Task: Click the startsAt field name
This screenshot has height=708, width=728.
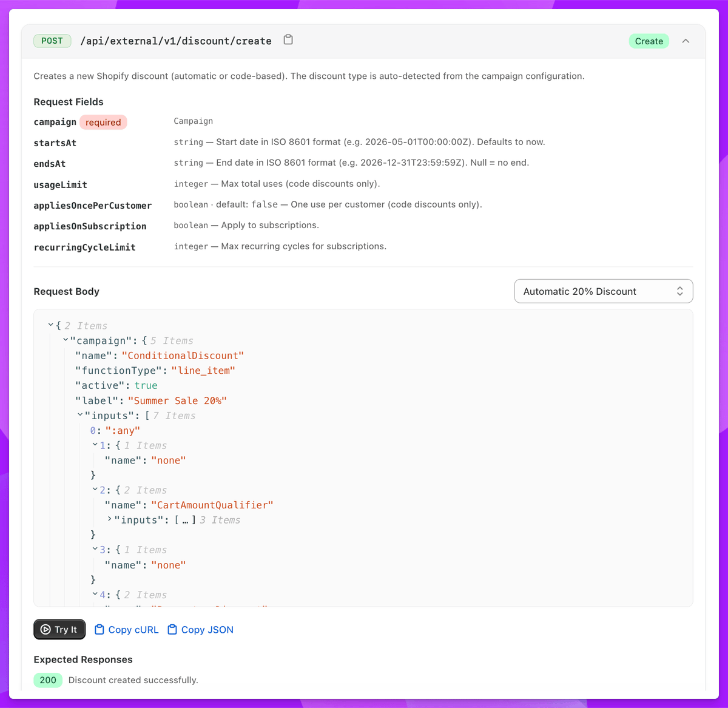Action: [55, 143]
